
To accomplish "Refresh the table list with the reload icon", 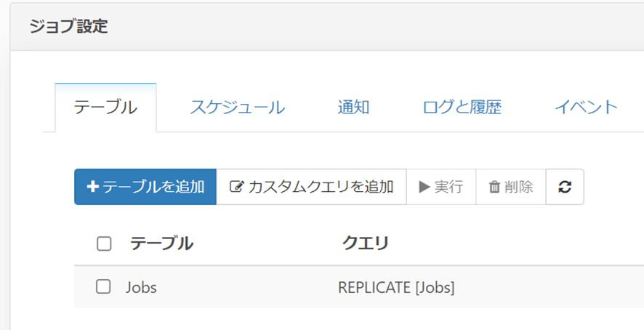I will pyautogui.click(x=565, y=187).
